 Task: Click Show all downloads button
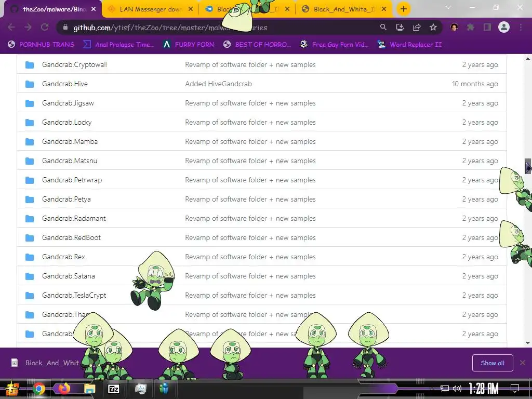point(493,363)
